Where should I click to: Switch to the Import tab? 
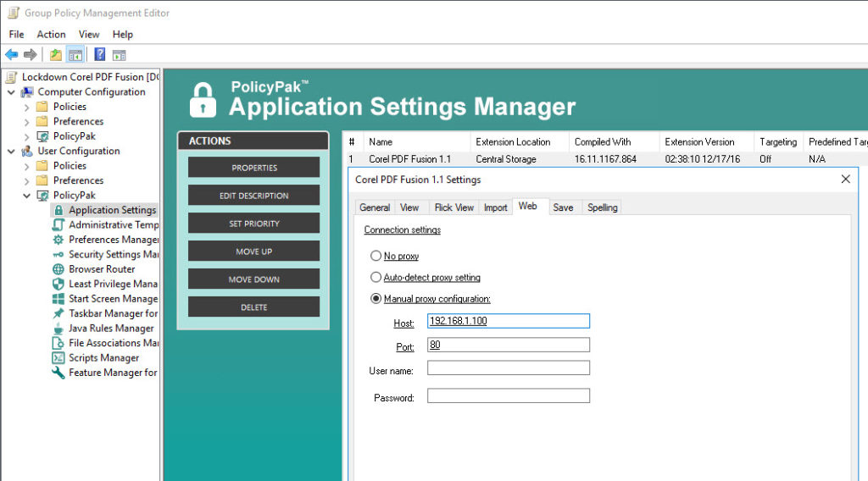click(x=495, y=207)
